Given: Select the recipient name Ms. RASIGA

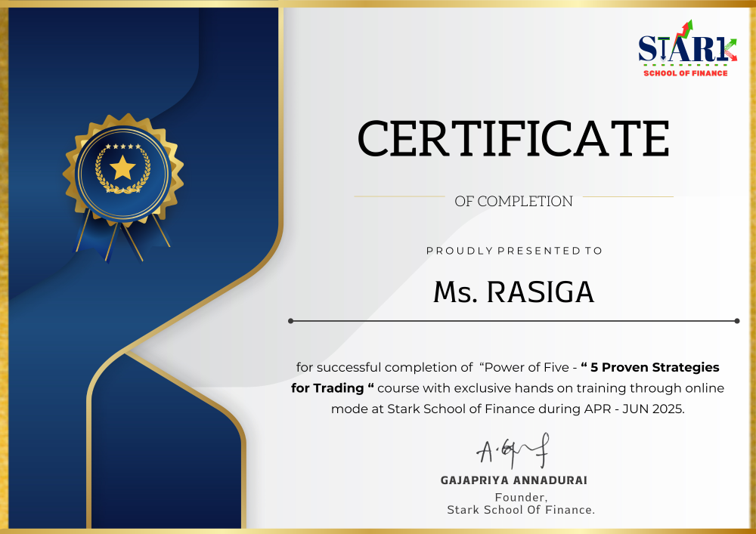Looking at the screenshot, I should 513,292.
